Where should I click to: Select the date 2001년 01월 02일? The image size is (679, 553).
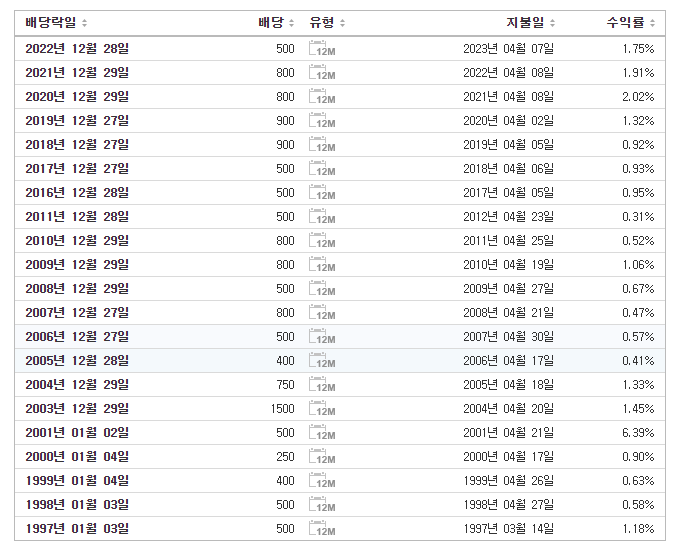pos(77,433)
